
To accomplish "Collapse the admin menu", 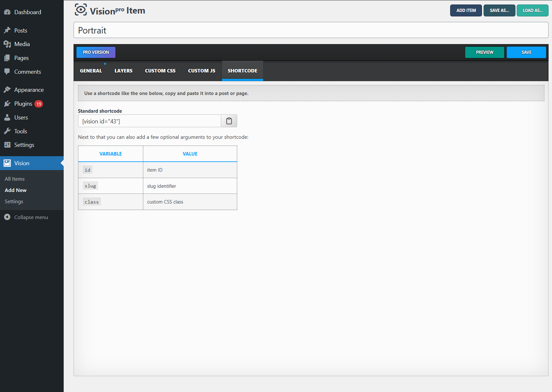I will click(x=32, y=217).
